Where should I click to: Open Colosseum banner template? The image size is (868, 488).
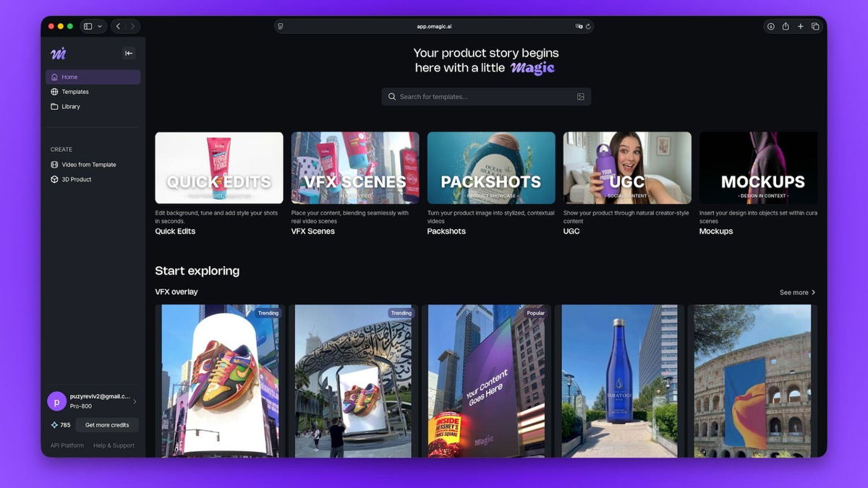click(753, 381)
